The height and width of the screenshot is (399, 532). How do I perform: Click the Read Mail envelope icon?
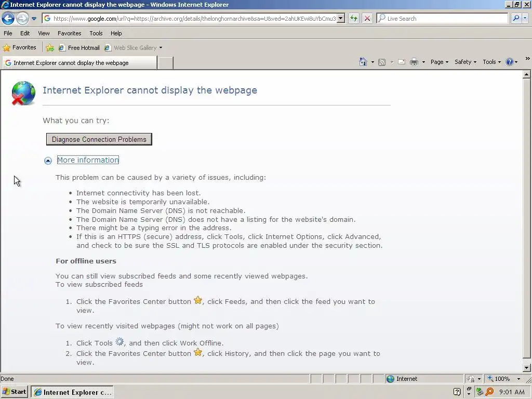tap(402, 62)
